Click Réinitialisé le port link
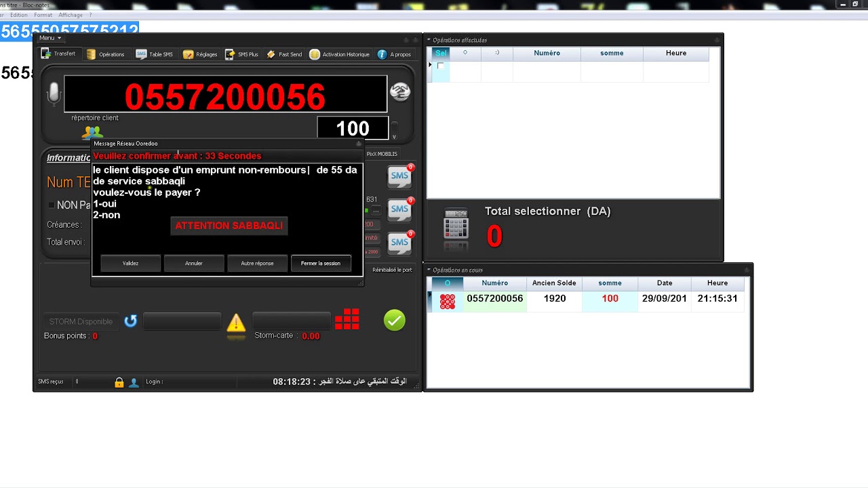This screenshot has width=868, height=488. [393, 270]
